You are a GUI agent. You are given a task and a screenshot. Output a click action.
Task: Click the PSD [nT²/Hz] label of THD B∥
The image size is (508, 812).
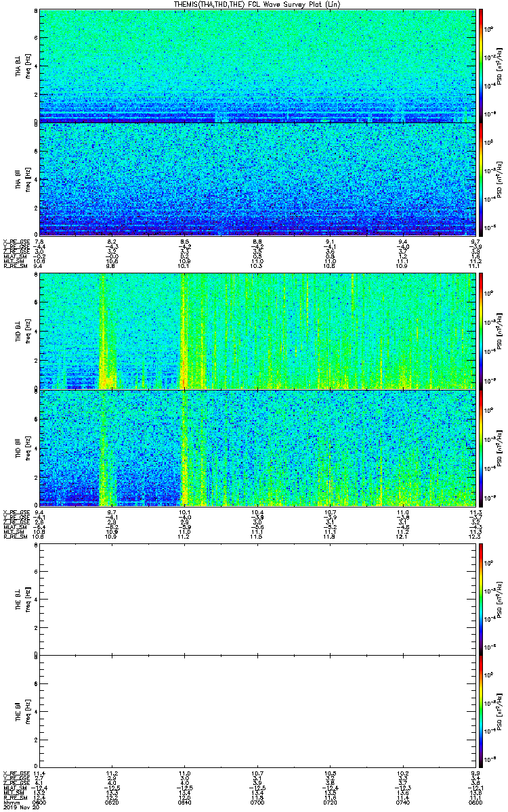point(500,447)
